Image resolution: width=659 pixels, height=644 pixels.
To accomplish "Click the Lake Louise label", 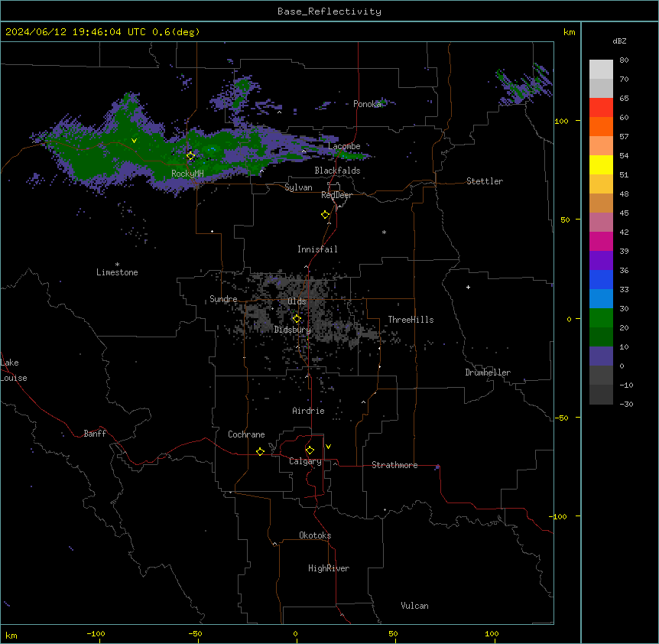I will 14,370.
